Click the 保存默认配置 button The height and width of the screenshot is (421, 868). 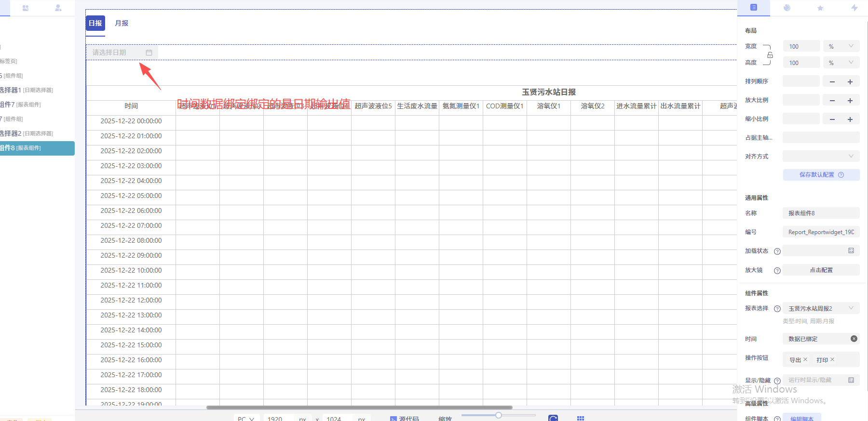click(x=821, y=175)
